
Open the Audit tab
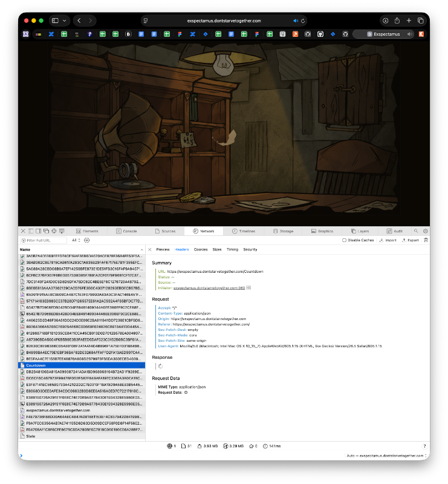click(x=395, y=231)
